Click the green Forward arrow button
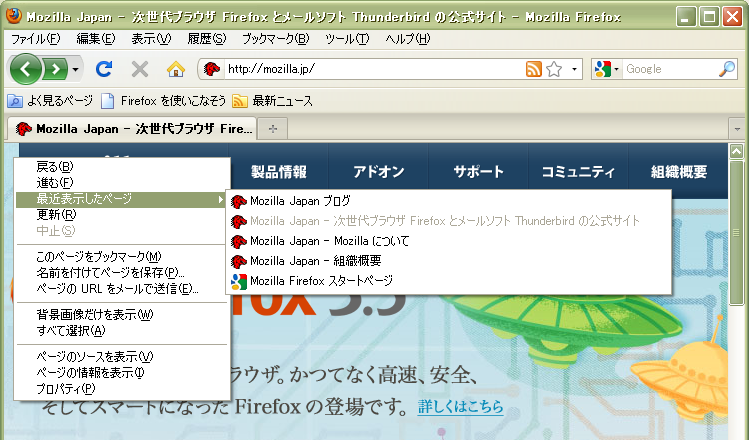This screenshot has height=440, width=749. 55,70
